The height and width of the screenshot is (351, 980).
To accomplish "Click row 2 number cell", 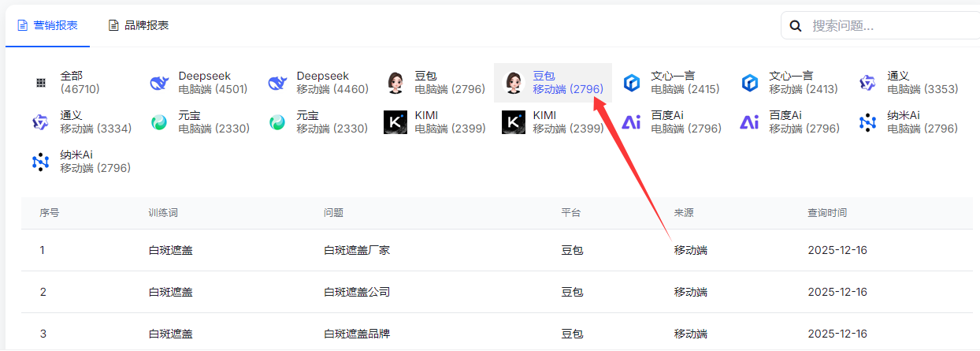I will (x=43, y=292).
